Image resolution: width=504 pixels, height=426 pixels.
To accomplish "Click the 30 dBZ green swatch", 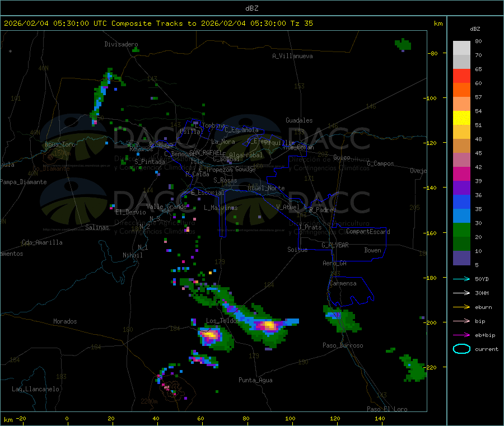I will click(461, 230).
